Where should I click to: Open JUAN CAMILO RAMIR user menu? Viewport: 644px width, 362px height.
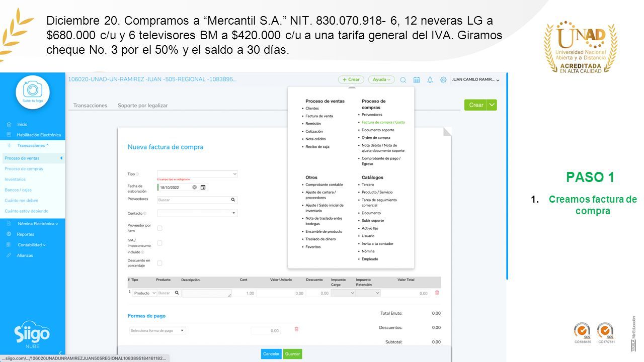click(475, 79)
